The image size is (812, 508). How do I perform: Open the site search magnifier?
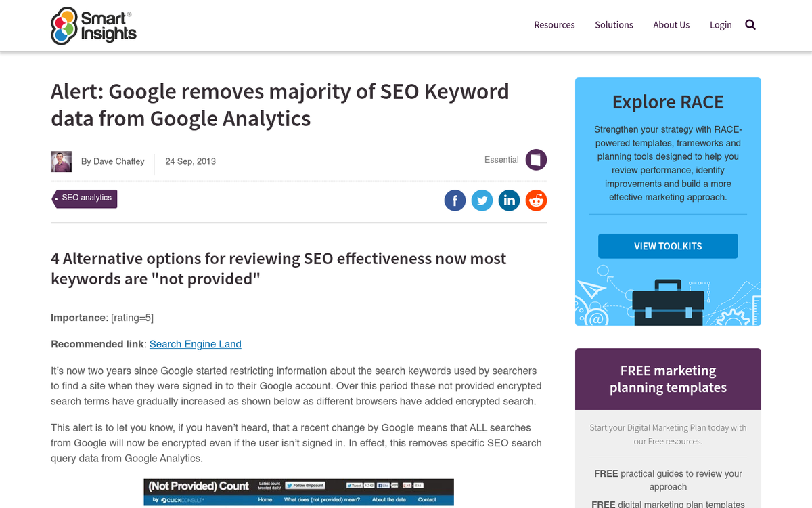coord(750,24)
